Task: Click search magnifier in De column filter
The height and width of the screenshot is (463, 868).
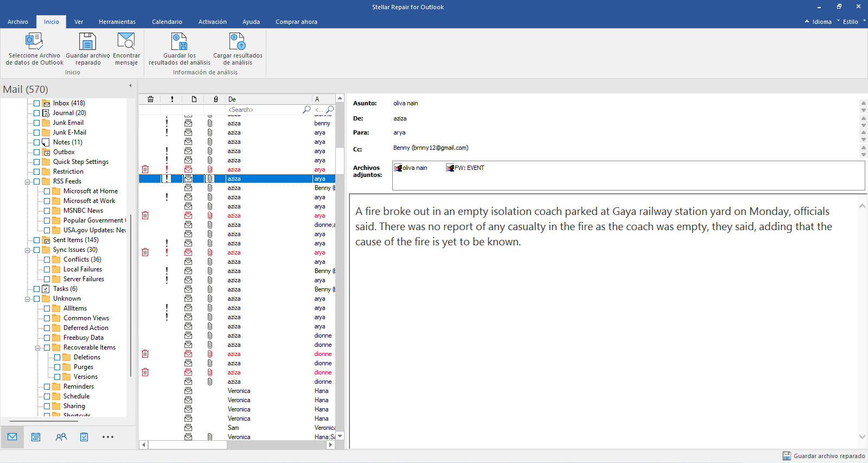Action: tap(307, 110)
